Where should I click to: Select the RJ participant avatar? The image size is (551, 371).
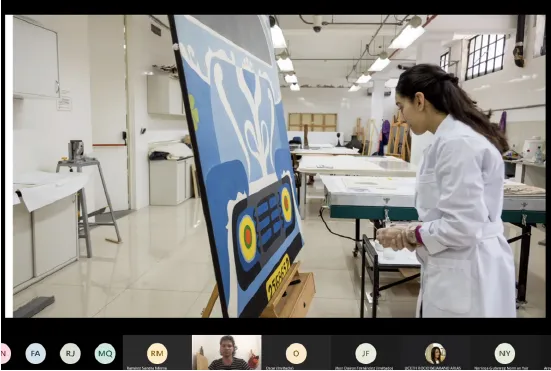pos(70,353)
